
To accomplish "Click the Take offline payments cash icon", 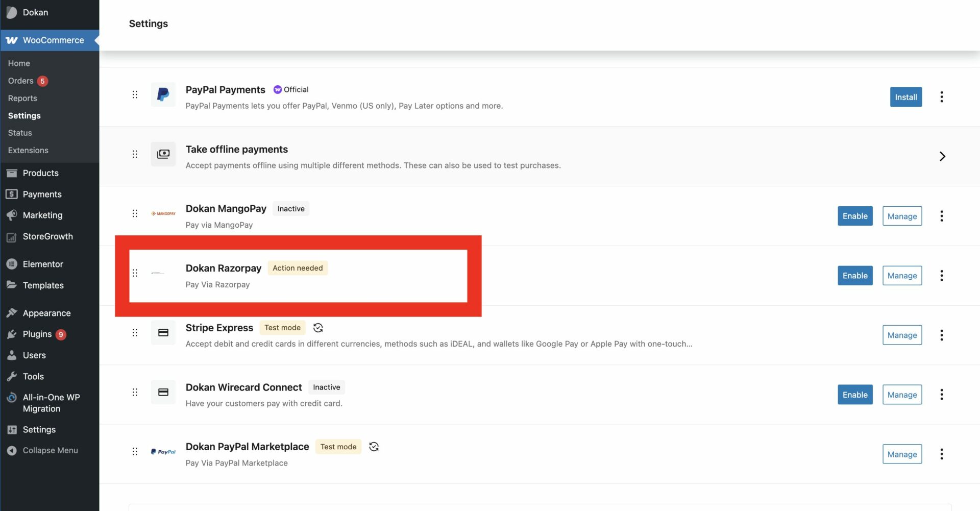I will pyautogui.click(x=163, y=154).
